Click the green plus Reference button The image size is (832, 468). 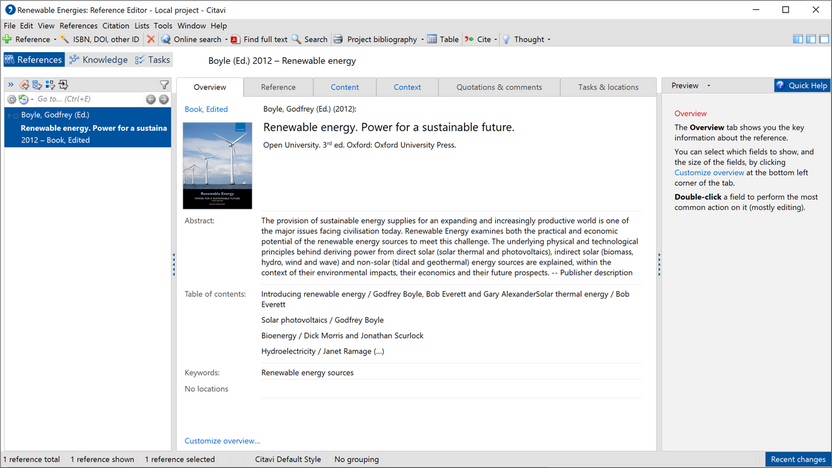27,39
